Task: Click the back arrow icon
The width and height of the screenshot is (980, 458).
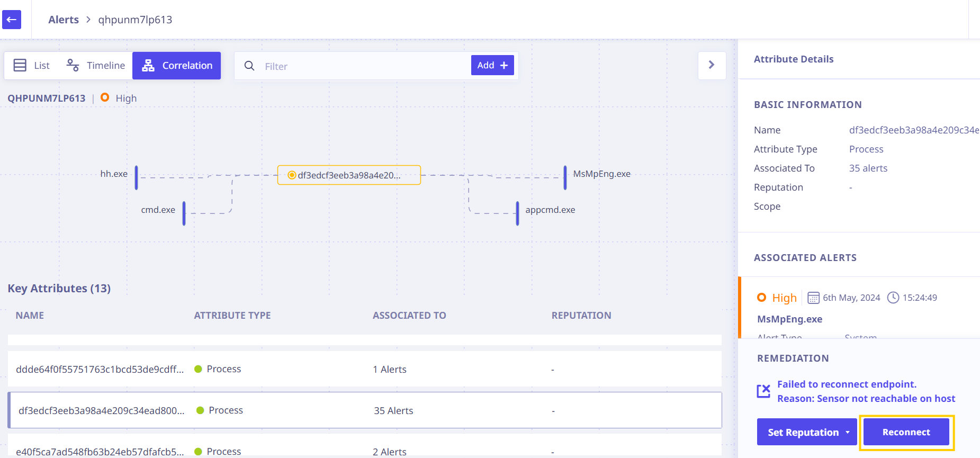Action: pos(11,20)
